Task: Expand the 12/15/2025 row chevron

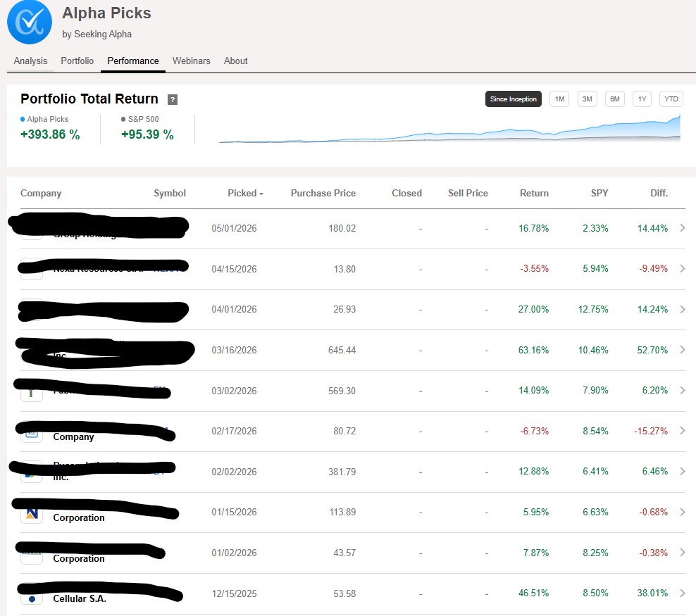Action: pos(682,593)
